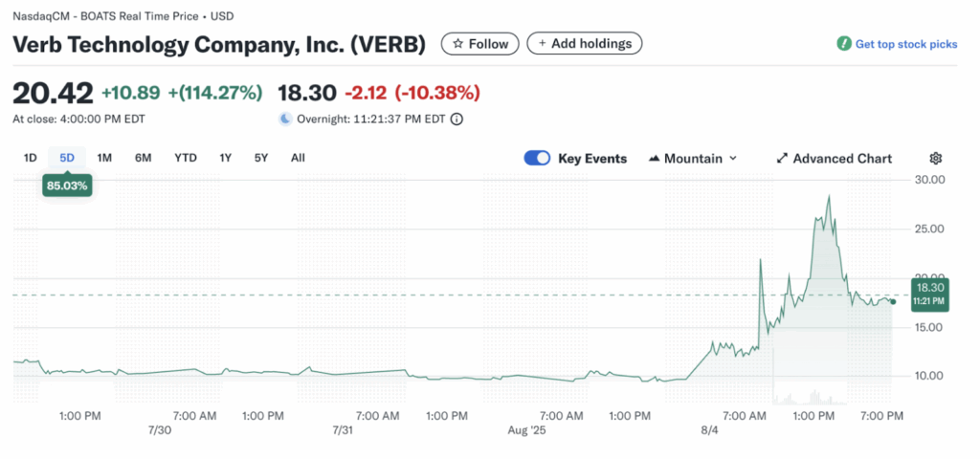Screen dimensions: 980x459
Task: Show the YTD chart range
Action: tap(186, 158)
